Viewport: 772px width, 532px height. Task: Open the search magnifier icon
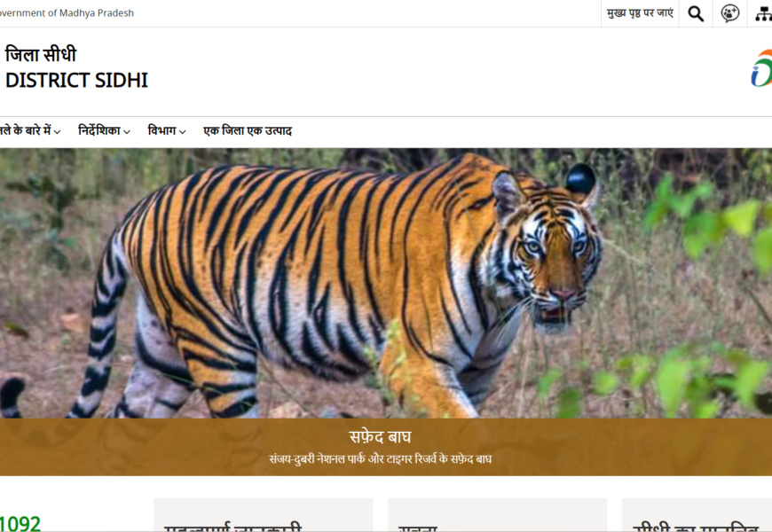[x=696, y=13]
